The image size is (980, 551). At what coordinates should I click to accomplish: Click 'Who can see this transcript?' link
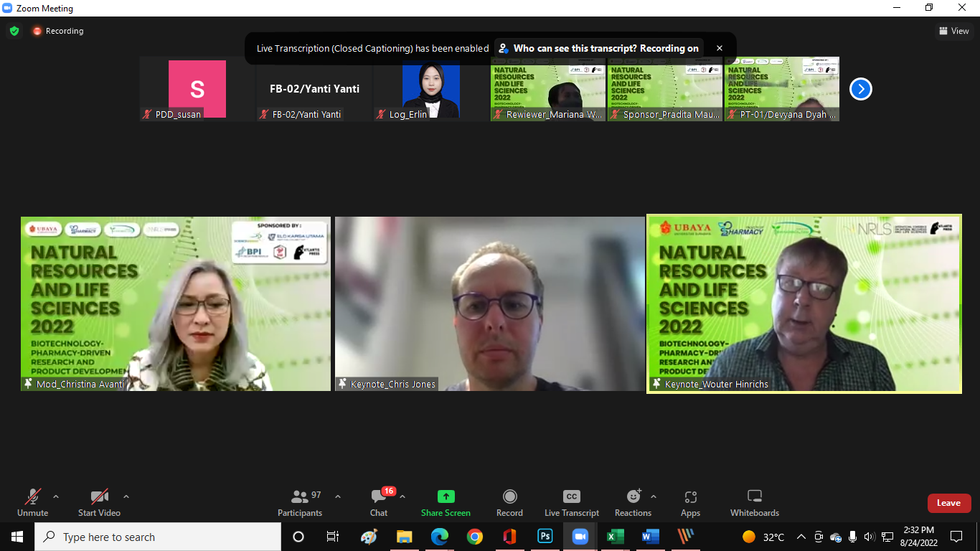[x=598, y=48]
